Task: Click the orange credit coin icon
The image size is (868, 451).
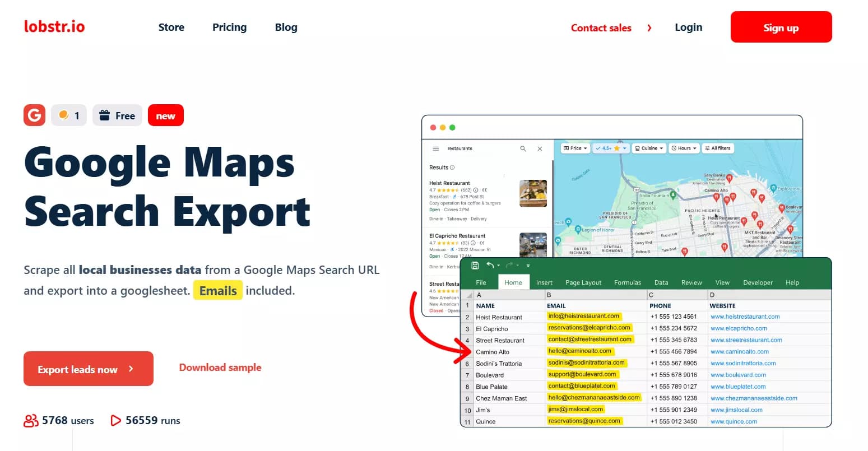Action: point(64,115)
